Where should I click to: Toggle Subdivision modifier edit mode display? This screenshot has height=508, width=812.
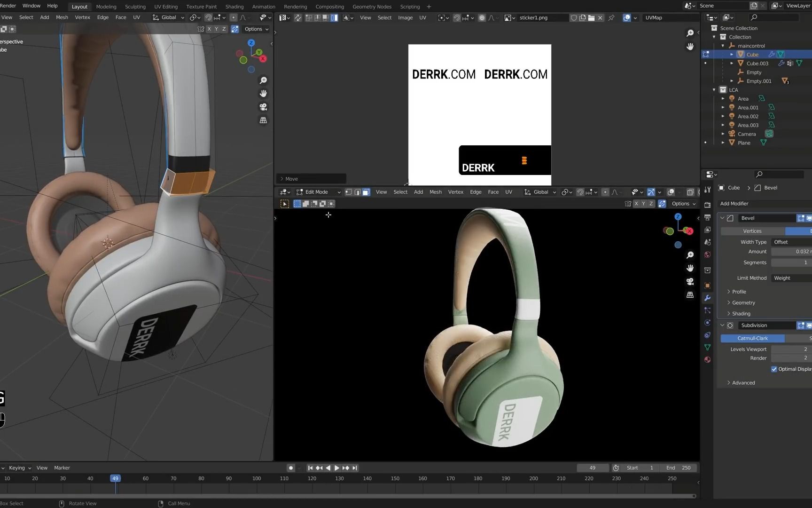click(800, 325)
